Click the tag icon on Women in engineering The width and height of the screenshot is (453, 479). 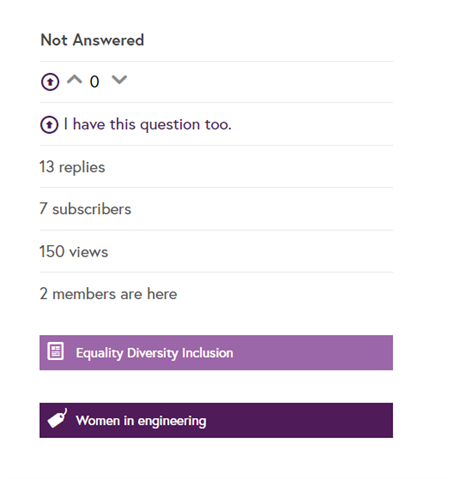pos(57,418)
